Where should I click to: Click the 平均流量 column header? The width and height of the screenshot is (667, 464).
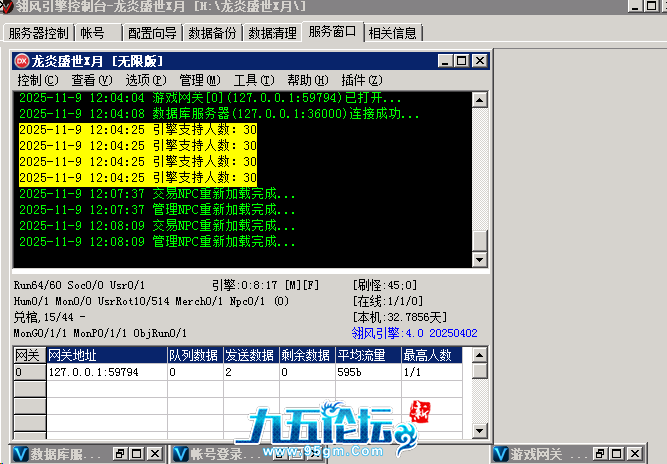368,355
